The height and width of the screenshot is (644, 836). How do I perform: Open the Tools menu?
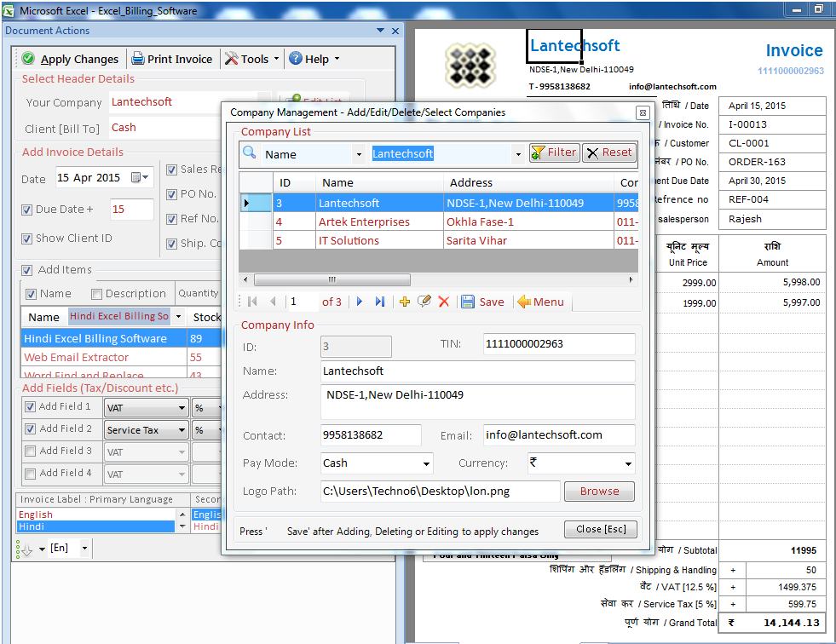tap(251, 59)
